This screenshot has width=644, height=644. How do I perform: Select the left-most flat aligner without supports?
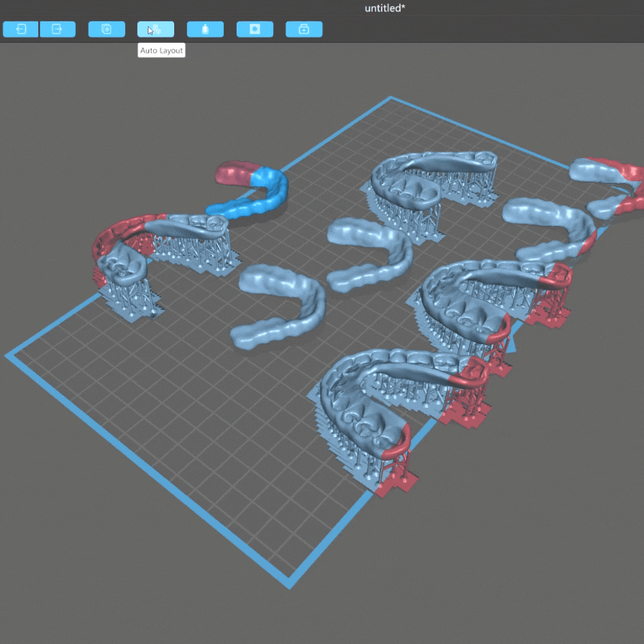pyautogui.click(x=280, y=310)
